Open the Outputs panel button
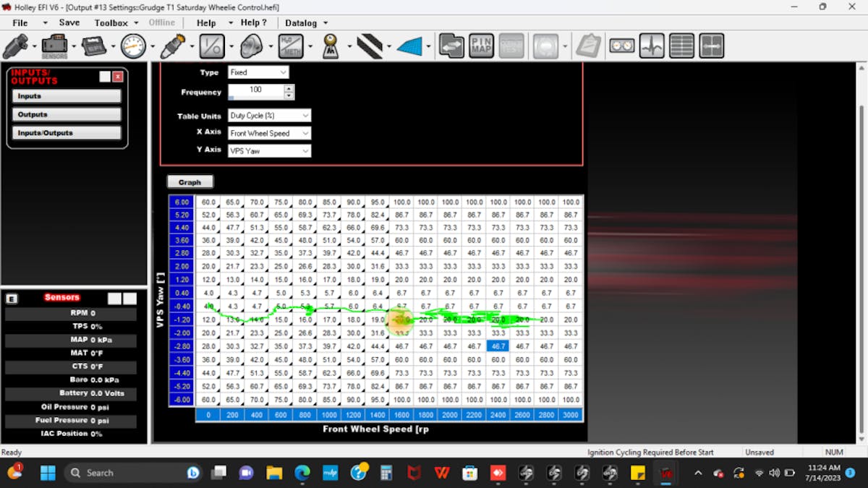The width and height of the screenshot is (868, 488). tap(66, 114)
